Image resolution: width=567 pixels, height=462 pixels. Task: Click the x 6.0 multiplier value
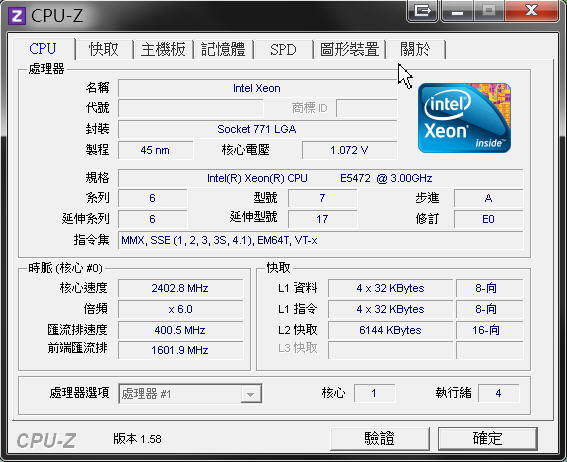[180, 309]
